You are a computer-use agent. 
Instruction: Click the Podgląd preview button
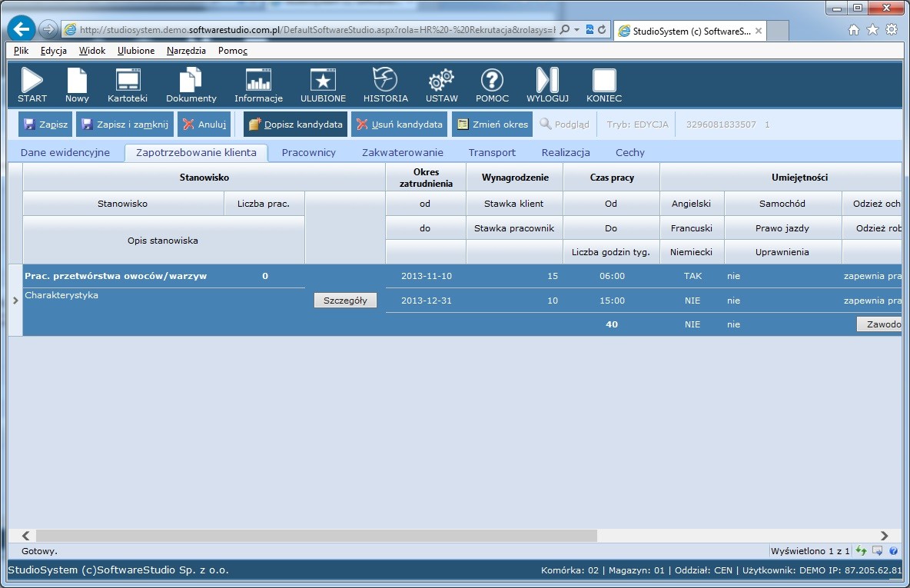(x=564, y=125)
